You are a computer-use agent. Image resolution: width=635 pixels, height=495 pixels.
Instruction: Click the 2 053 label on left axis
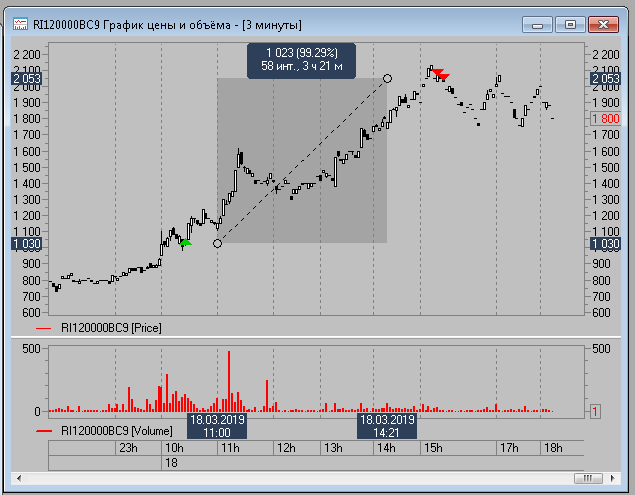click(x=26, y=78)
